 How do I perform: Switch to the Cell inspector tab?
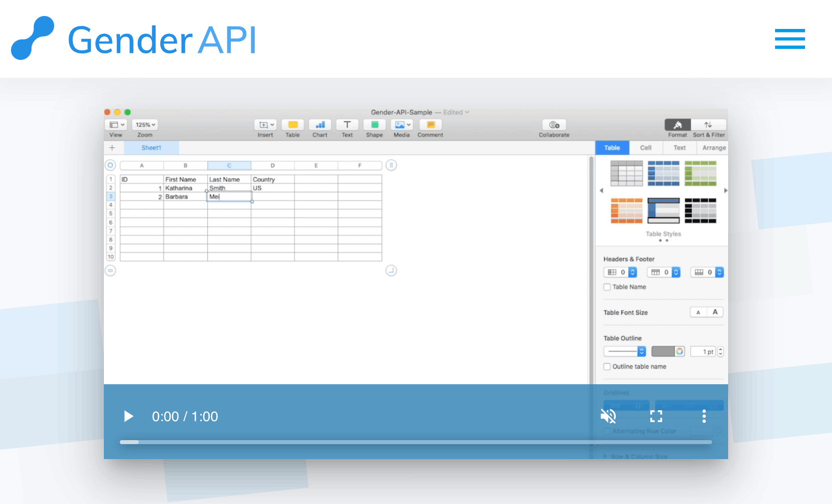(646, 148)
